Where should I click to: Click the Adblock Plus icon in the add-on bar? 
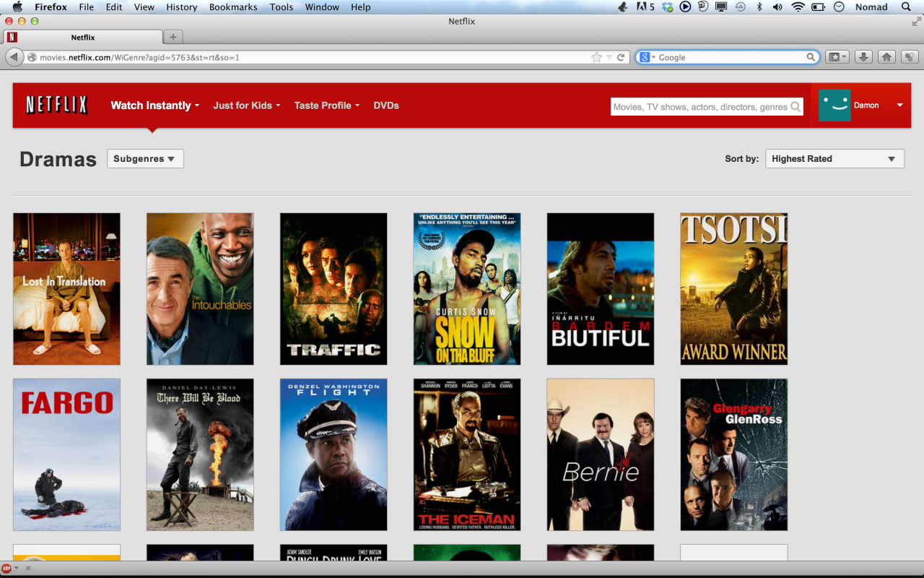pos(6,569)
